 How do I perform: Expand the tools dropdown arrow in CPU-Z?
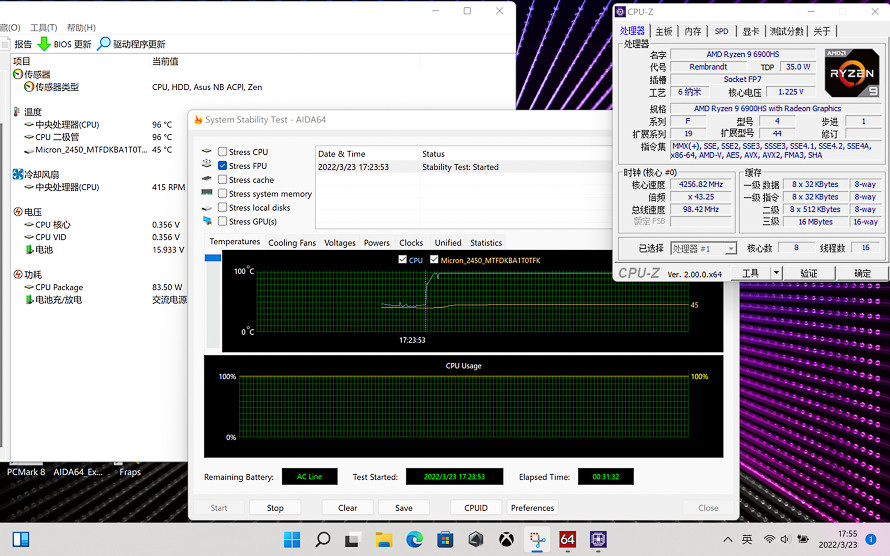[x=777, y=273]
